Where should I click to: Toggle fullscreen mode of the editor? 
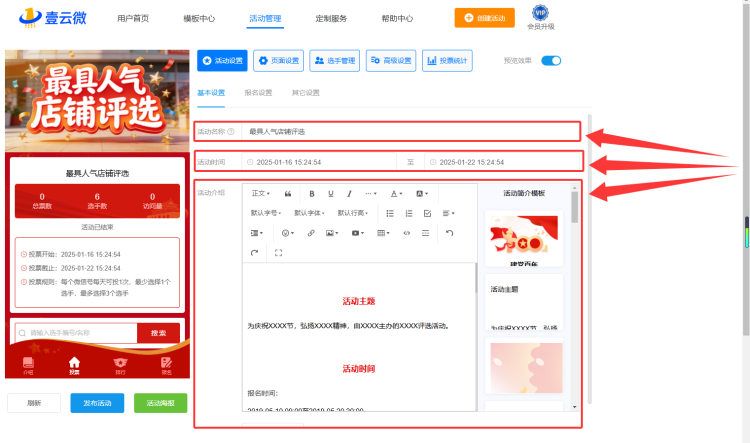click(278, 253)
